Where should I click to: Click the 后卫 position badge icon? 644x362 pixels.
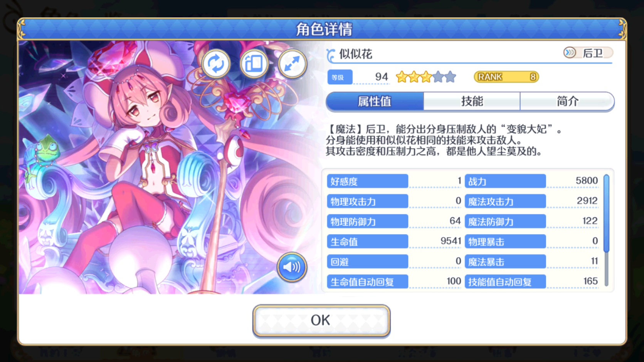(x=570, y=52)
